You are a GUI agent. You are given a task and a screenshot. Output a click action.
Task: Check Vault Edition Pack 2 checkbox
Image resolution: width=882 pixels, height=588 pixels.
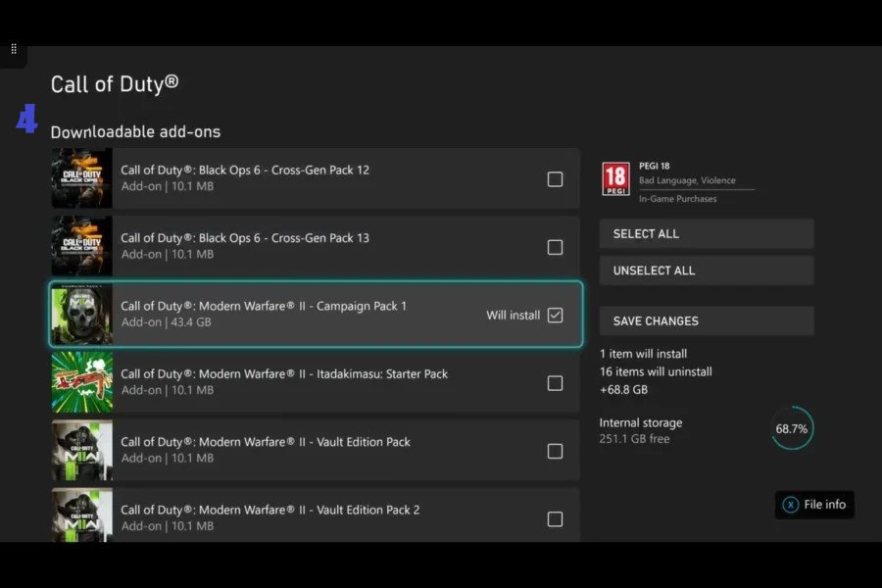[x=555, y=518]
